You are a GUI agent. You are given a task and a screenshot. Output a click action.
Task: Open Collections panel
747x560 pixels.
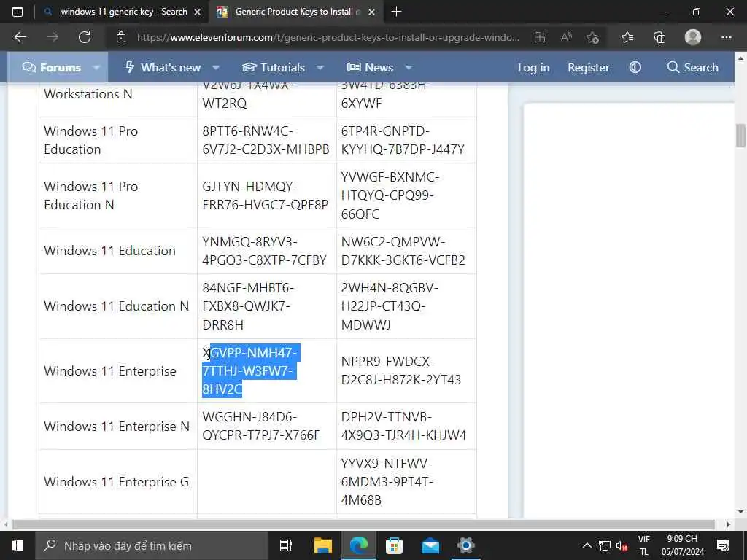click(659, 37)
